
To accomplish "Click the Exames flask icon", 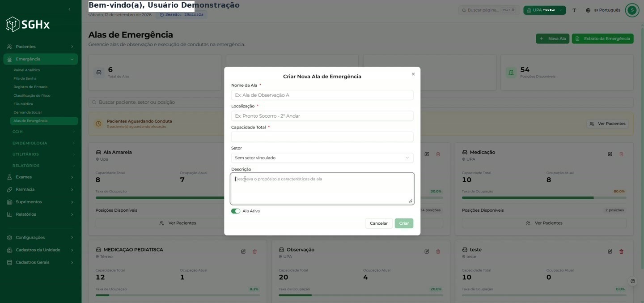I will tap(9, 177).
